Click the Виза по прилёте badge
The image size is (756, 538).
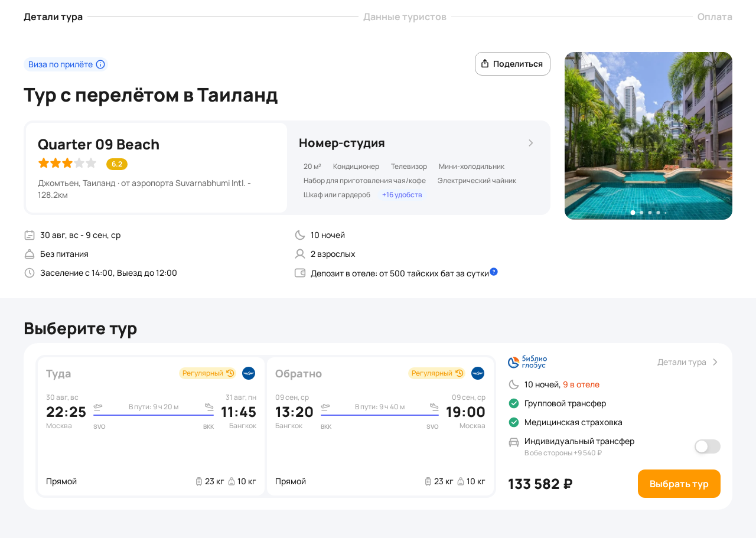(66, 64)
